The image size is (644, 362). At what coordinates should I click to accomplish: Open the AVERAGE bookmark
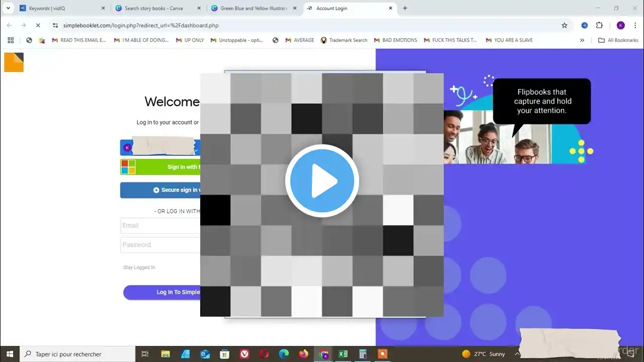(299, 40)
